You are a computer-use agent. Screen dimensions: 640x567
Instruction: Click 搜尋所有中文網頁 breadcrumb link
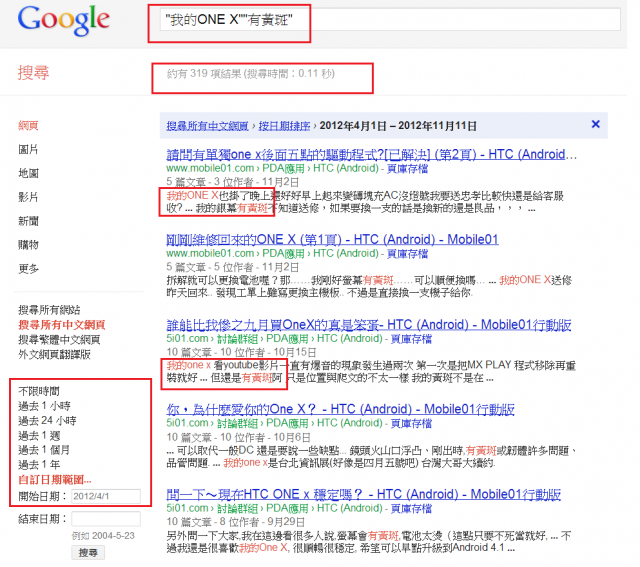click(207, 126)
